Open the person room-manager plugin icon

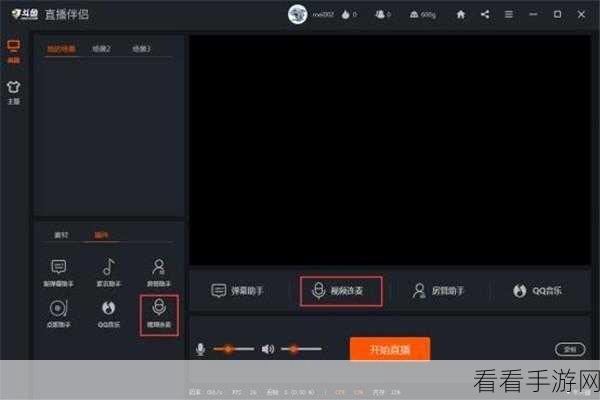pos(159,273)
